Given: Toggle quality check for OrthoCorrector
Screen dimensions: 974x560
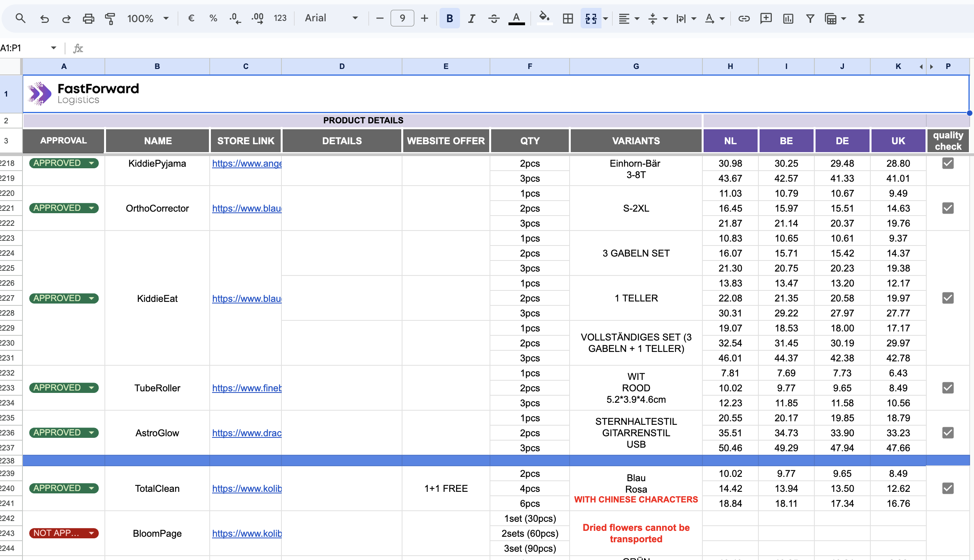Looking at the screenshot, I should pos(948,208).
